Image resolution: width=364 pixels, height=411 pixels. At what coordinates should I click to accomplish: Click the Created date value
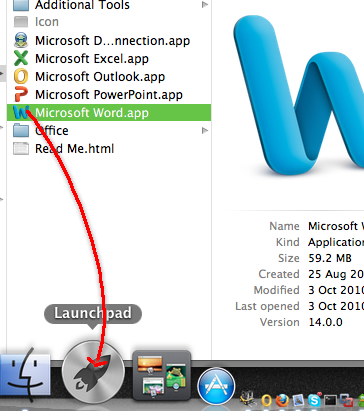pos(336,274)
